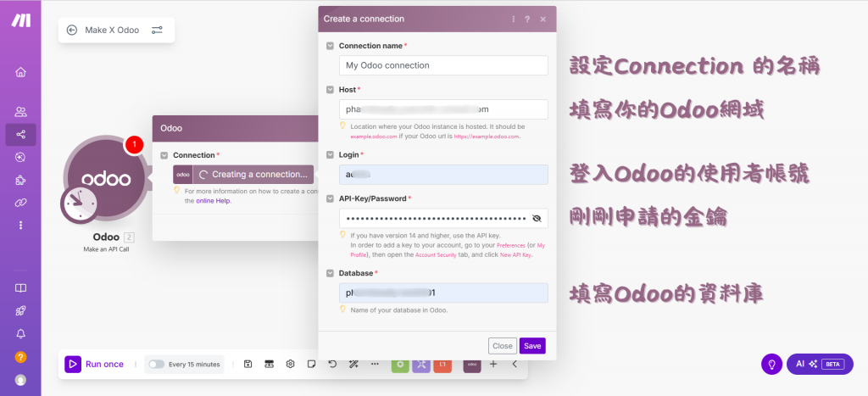Open the Account Security link
Viewport: 868px width, 396px height.
(x=436, y=254)
